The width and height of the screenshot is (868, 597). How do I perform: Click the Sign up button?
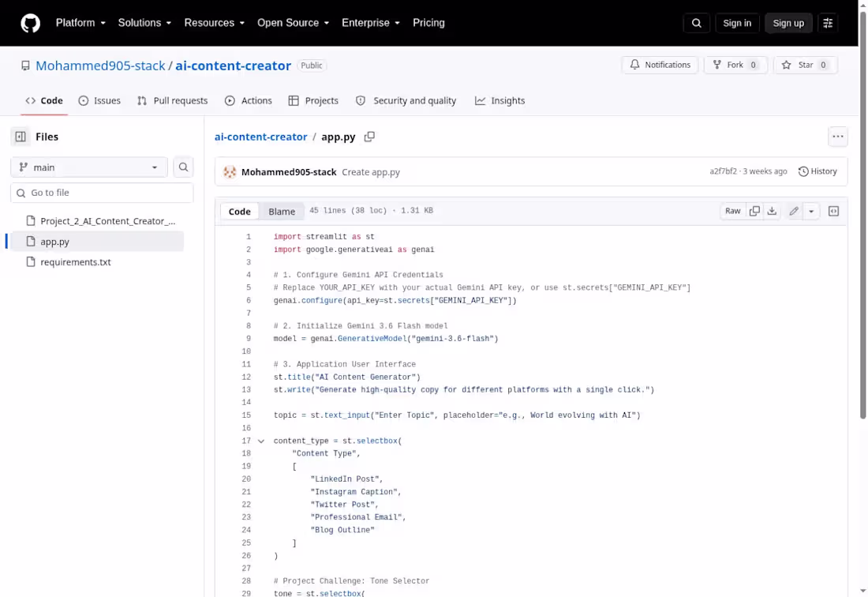coord(788,23)
